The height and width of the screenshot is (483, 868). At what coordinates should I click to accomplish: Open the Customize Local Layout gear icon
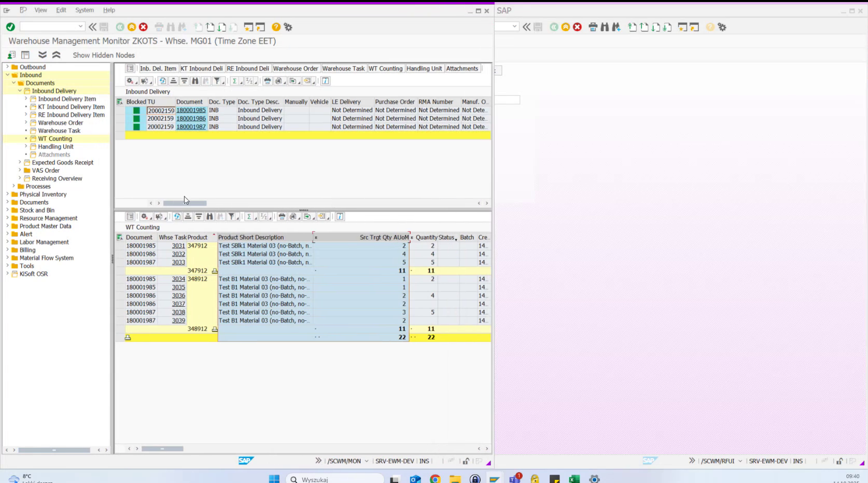pos(288,26)
